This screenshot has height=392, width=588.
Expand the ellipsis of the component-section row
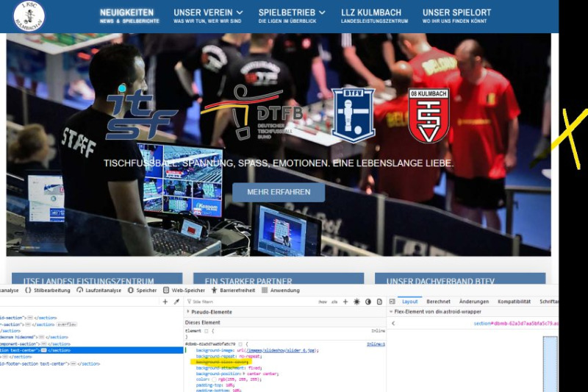(43, 344)
